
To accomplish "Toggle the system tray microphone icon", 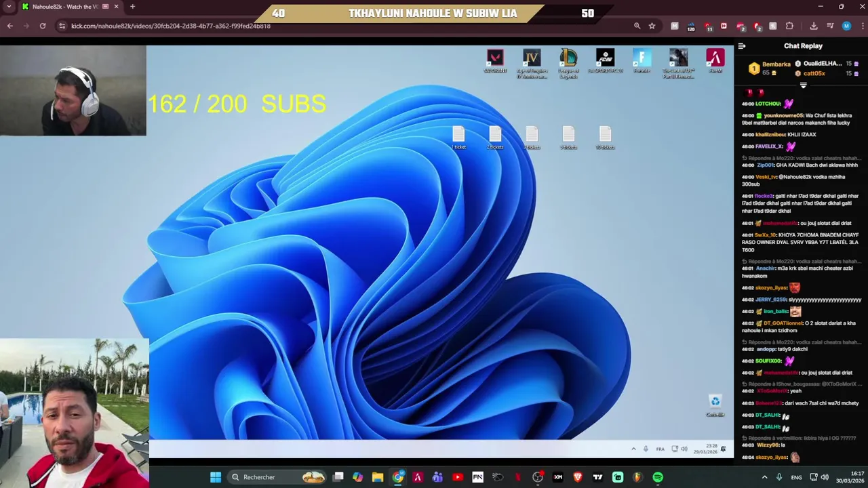I will pyautogui.click(x=779, y=477).
